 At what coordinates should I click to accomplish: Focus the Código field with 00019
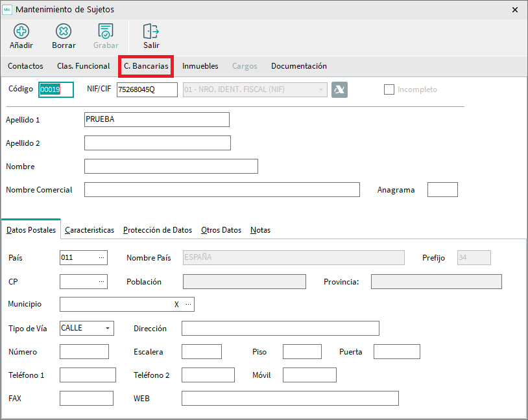tap(56, 89)
